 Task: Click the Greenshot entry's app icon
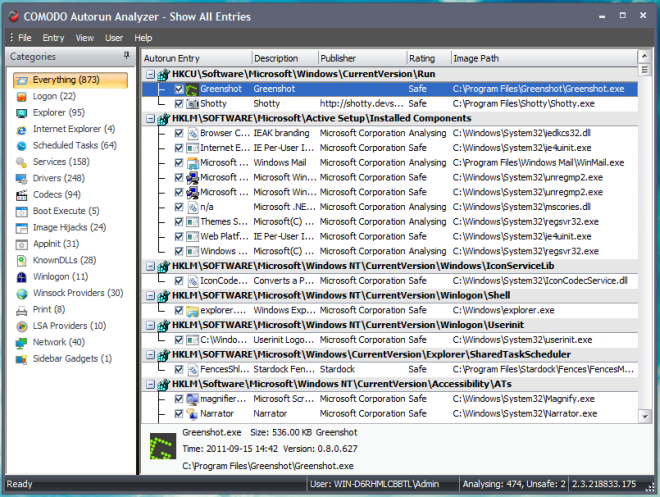tap(192, 89)
